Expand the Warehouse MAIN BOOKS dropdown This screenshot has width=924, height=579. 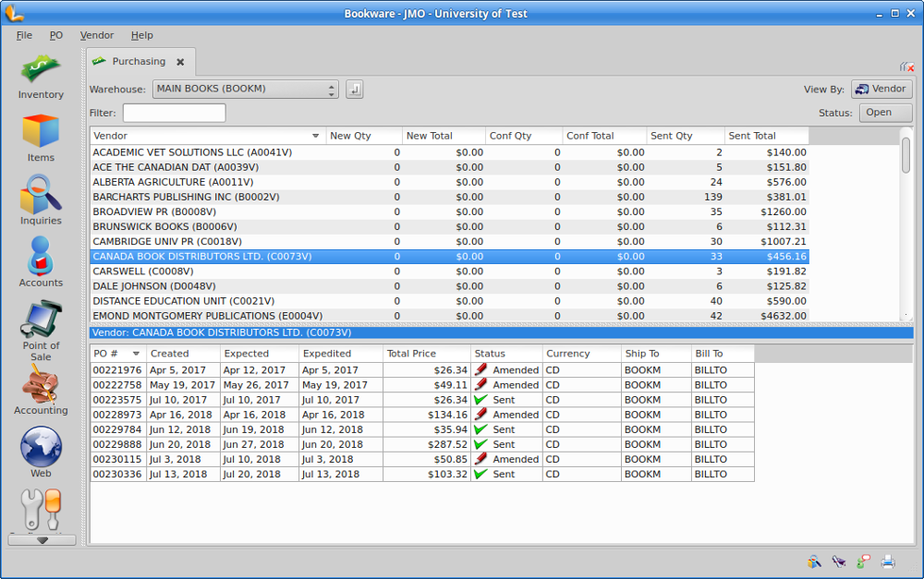coord(245,90)
